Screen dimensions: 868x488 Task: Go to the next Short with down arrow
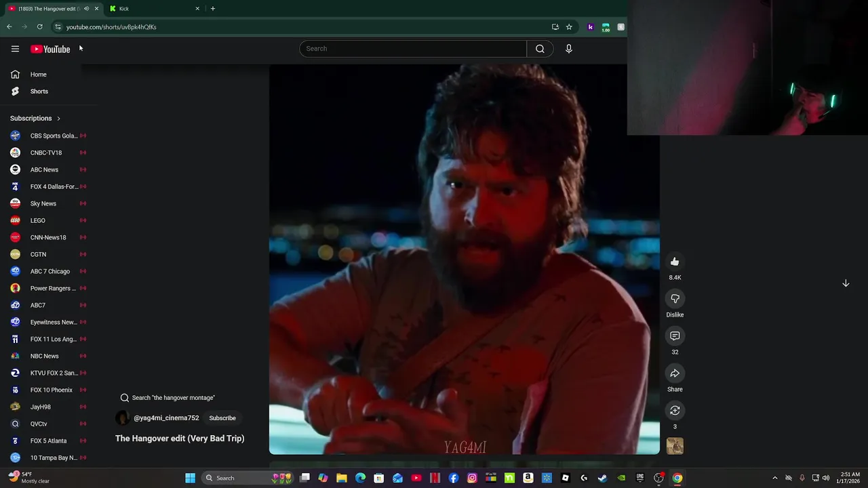click(x=846, y=283)
